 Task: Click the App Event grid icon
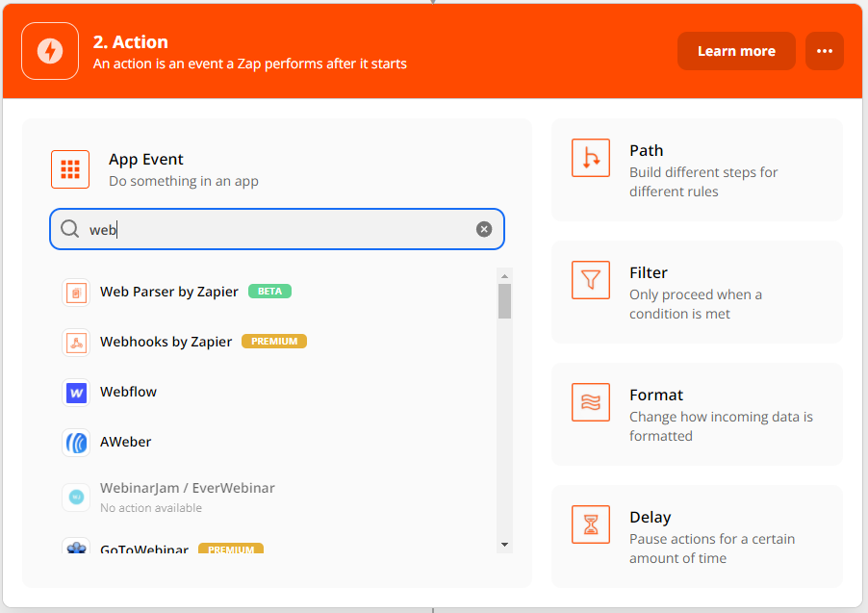coord(70,169)
